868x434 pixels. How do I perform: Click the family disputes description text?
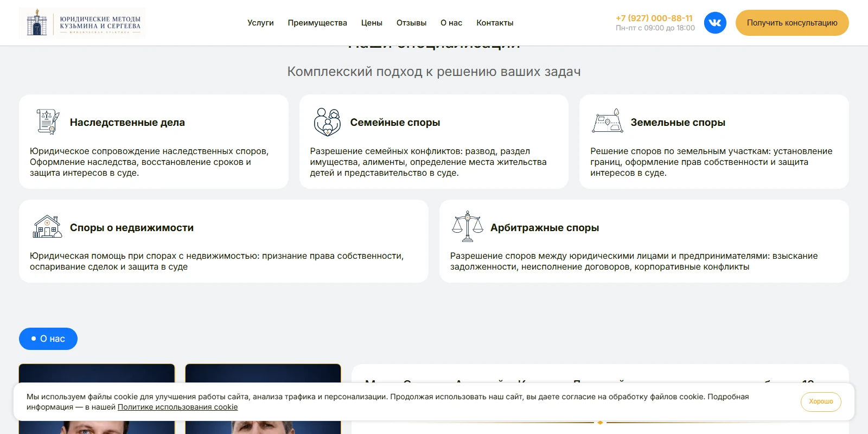pyautogui.click(x=428, y=162)
